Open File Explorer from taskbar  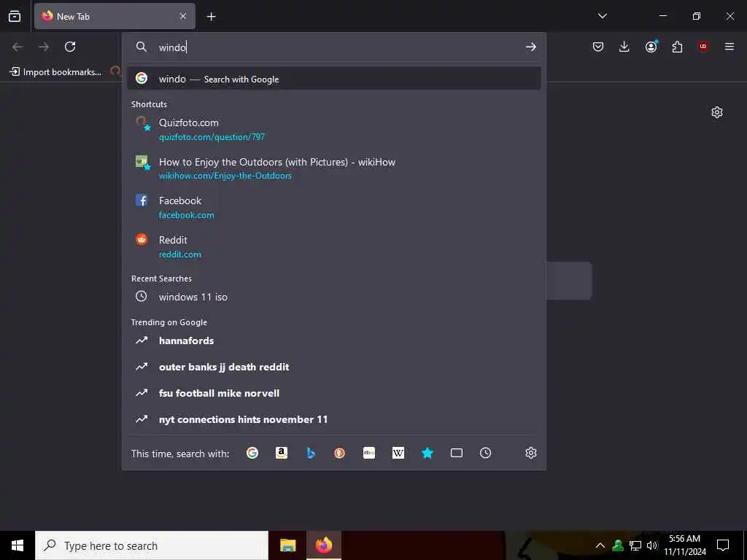[287, 545]
